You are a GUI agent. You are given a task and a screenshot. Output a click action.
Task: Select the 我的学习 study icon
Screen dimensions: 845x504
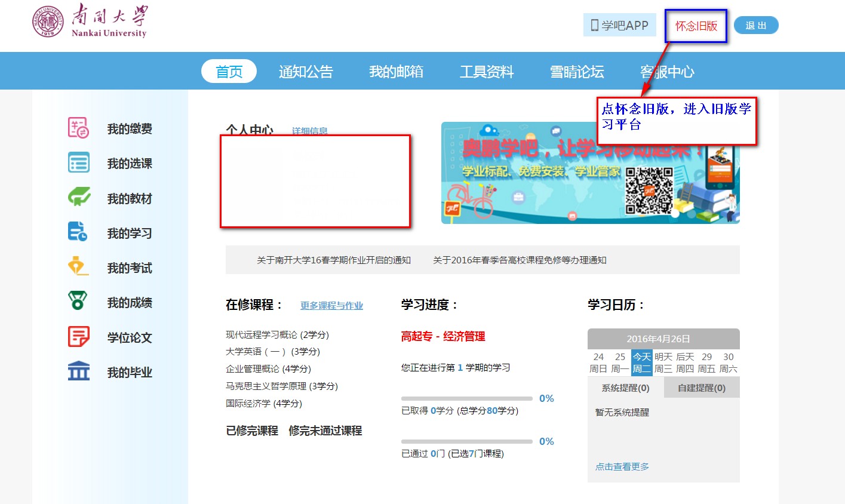point(78,232)
